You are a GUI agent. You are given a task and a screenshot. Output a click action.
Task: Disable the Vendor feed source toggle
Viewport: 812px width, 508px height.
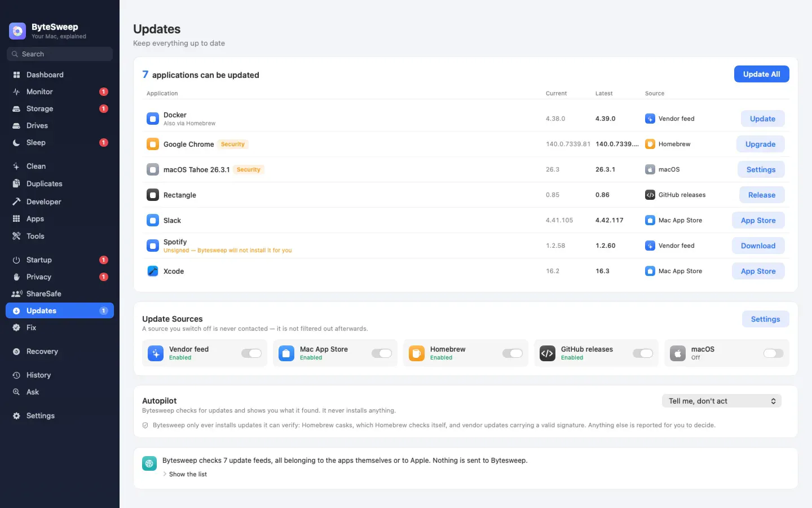pyautogui.click(x=251, y=353)
